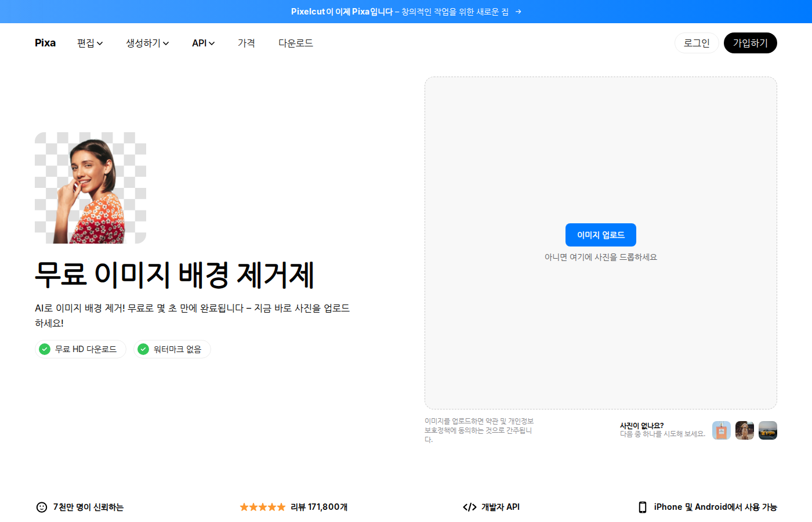
Task: Click the 워터마크 없음 badge
Action: 172,349
